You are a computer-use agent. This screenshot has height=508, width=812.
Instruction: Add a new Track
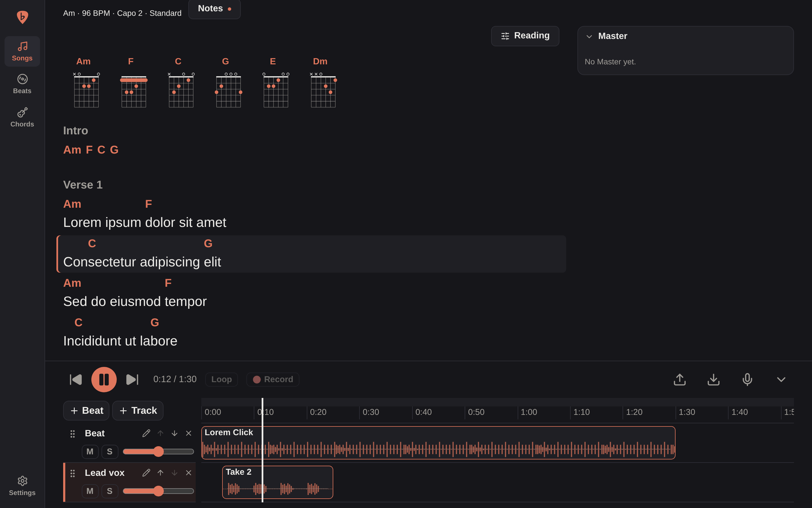pos(138,411)
